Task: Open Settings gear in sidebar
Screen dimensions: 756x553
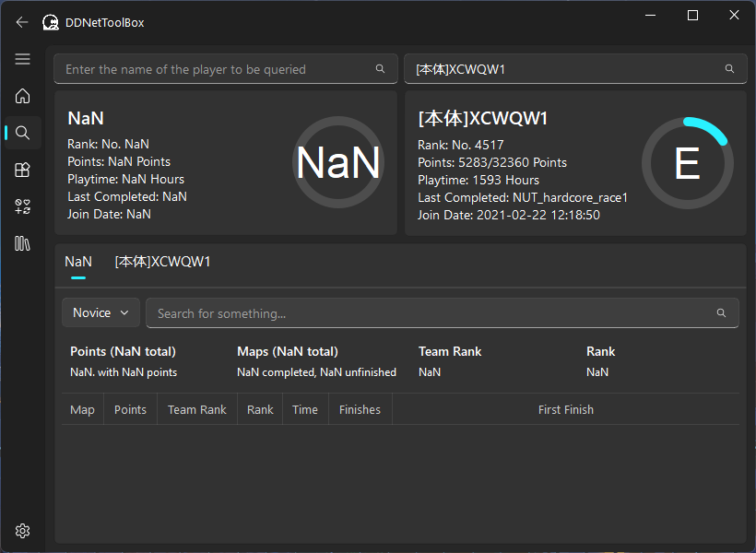Action: point(23,531)
